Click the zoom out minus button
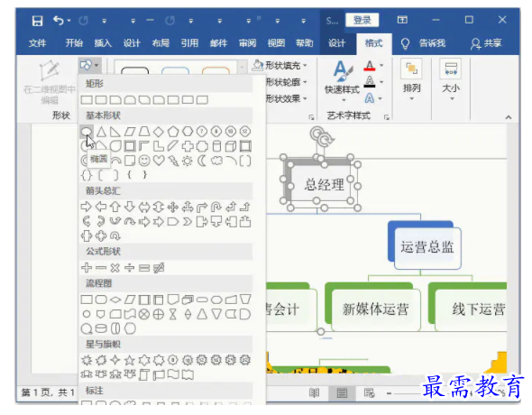The width and height of the screenshot is (532, 415). point(390,393)
